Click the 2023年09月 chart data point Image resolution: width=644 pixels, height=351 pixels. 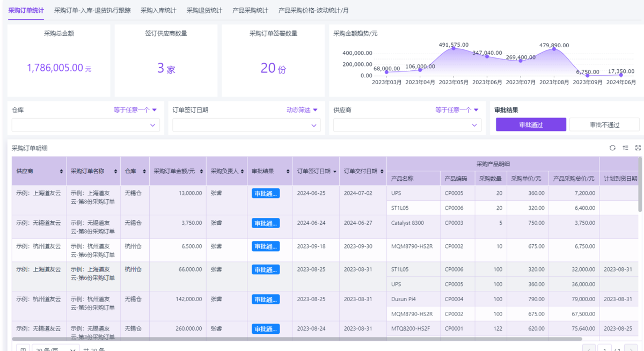click(588, 75)
